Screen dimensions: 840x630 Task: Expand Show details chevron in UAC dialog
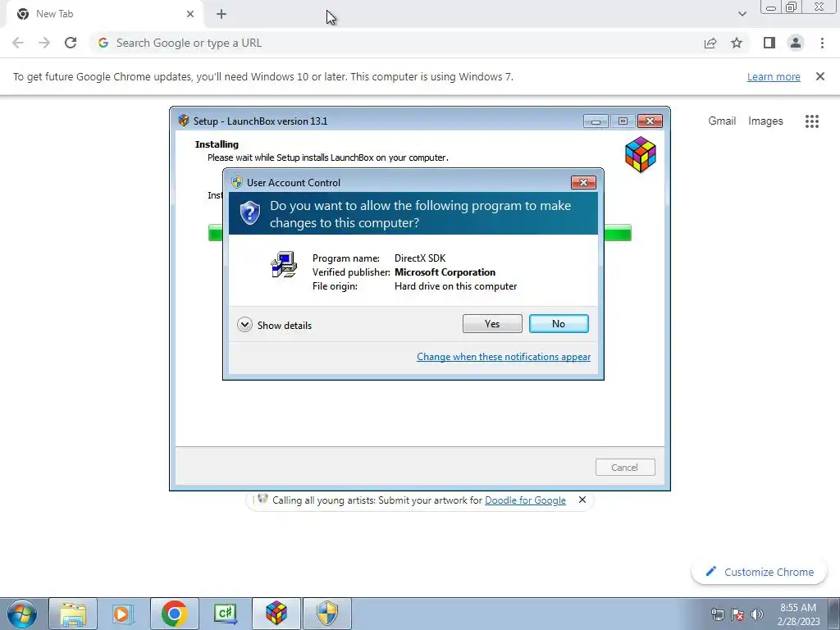[244, 325]
